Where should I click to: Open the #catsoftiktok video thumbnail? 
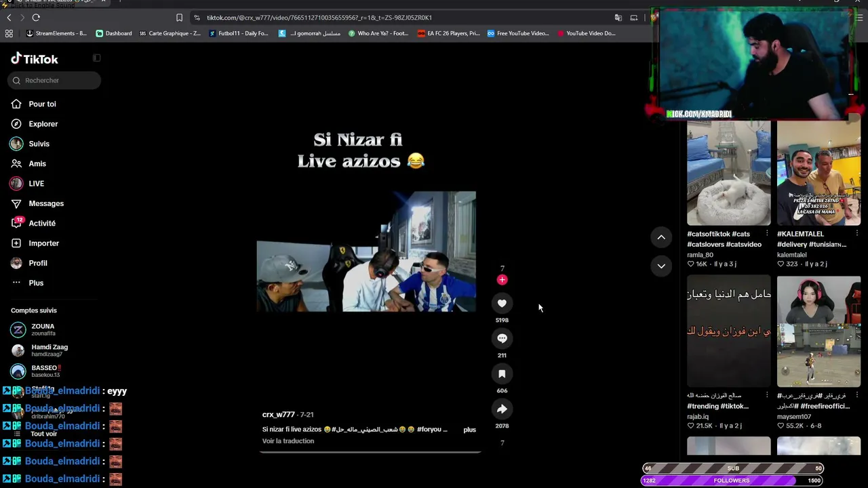(x=729, y=174)
